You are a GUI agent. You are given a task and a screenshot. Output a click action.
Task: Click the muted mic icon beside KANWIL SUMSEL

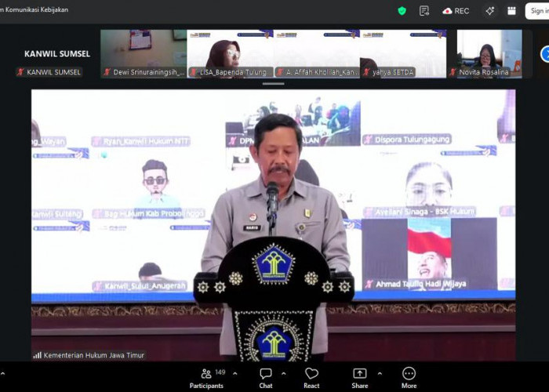click(20, 72)
